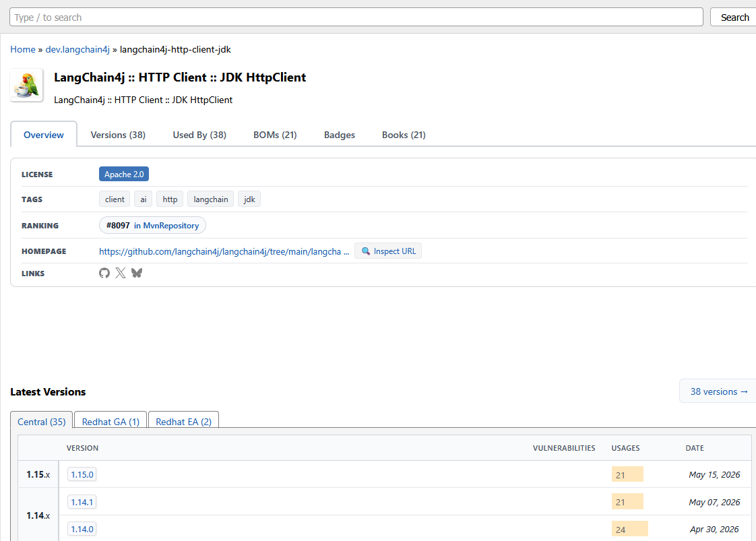The height and width of the screenshot is (541, 756).
Task: Click the Inspect URL magnifier button
Action: (x=388, y=251)
